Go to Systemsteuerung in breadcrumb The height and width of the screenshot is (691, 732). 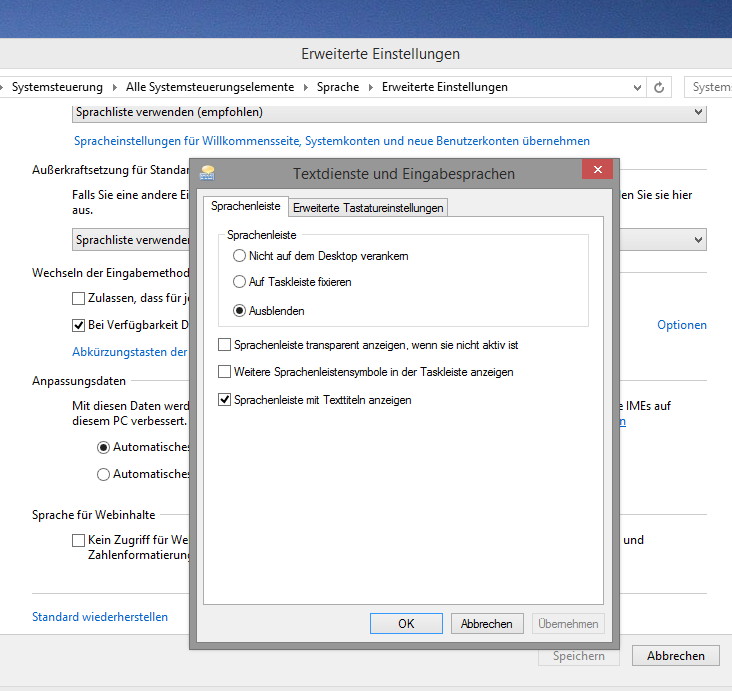(57, 87)
